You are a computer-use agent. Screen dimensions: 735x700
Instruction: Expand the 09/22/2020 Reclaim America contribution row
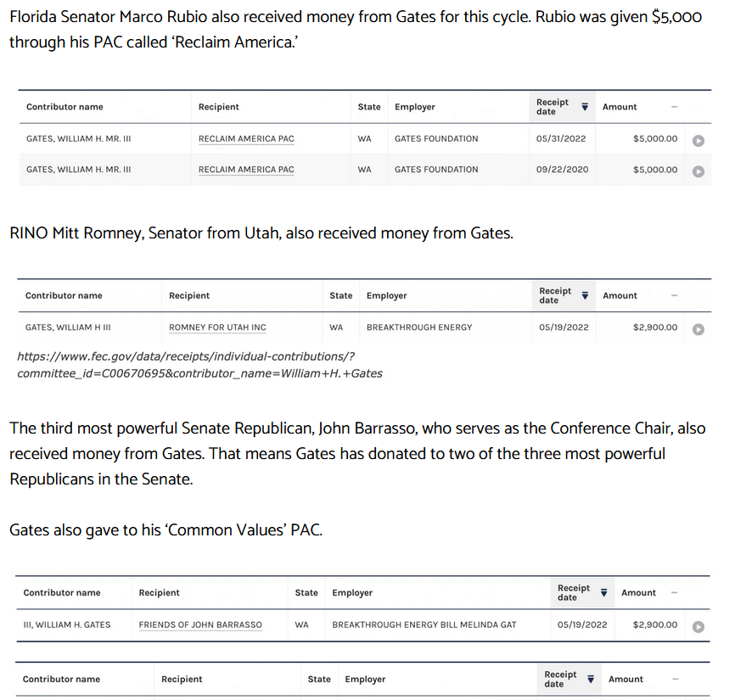698,171
